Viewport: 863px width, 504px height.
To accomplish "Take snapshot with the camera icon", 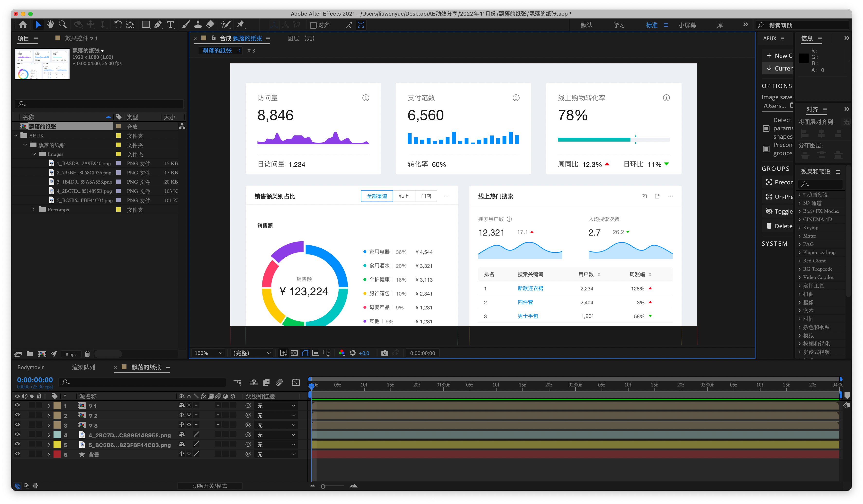I will pos(384,353).
